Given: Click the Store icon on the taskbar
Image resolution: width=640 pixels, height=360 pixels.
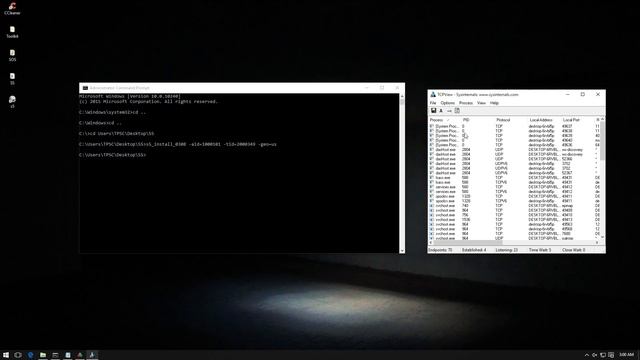Looking at the screenshot, I should [68, 355].
